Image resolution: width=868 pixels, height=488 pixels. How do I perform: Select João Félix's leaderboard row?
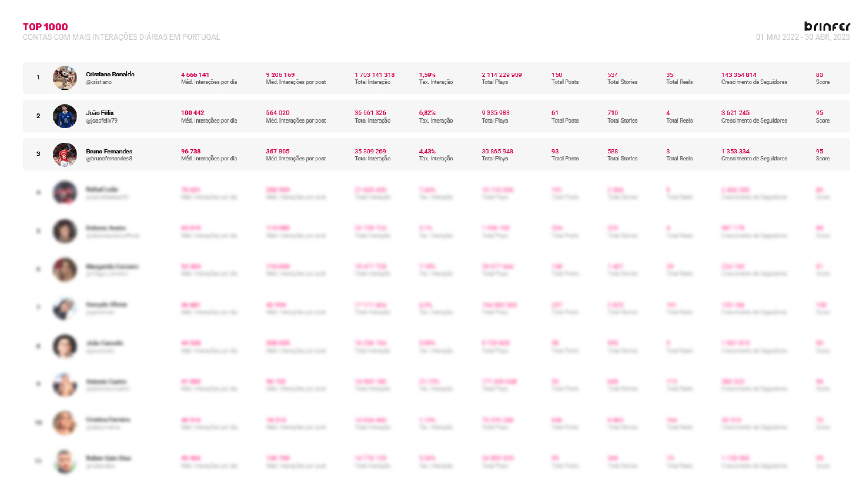[434, 116]
